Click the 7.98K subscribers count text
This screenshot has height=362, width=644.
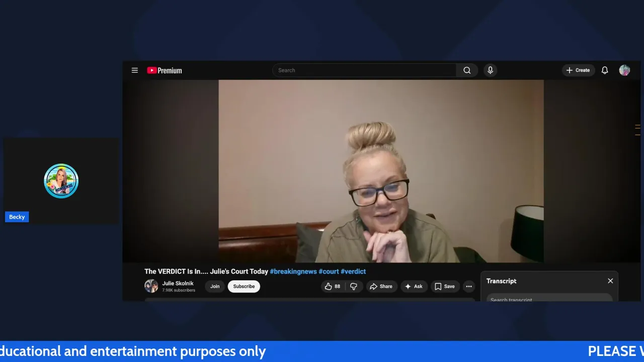(179, 291)
